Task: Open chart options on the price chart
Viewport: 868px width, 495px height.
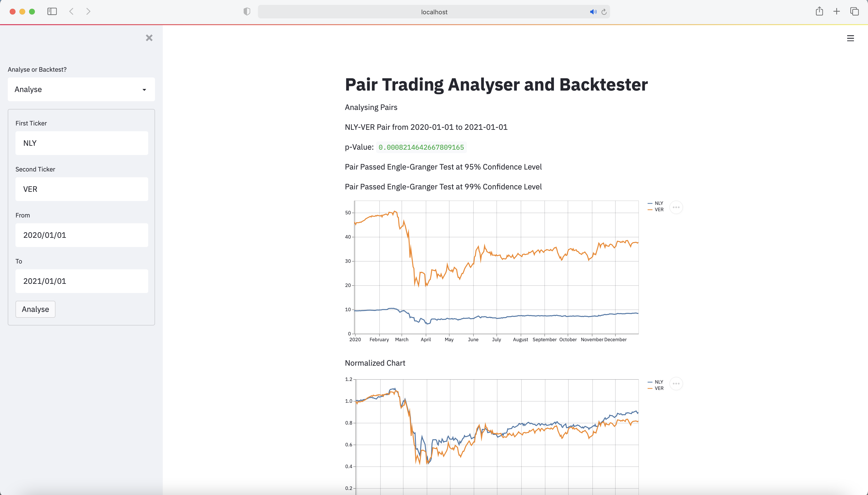Action: click(x=676, y=207)
